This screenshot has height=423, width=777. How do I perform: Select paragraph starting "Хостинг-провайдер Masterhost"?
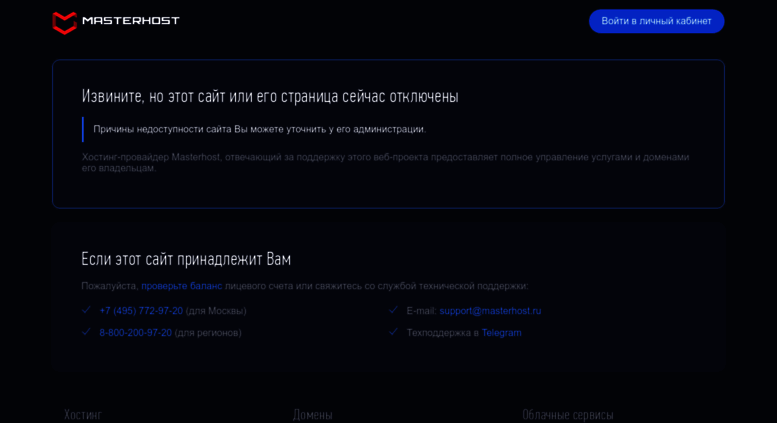[386, 162]
